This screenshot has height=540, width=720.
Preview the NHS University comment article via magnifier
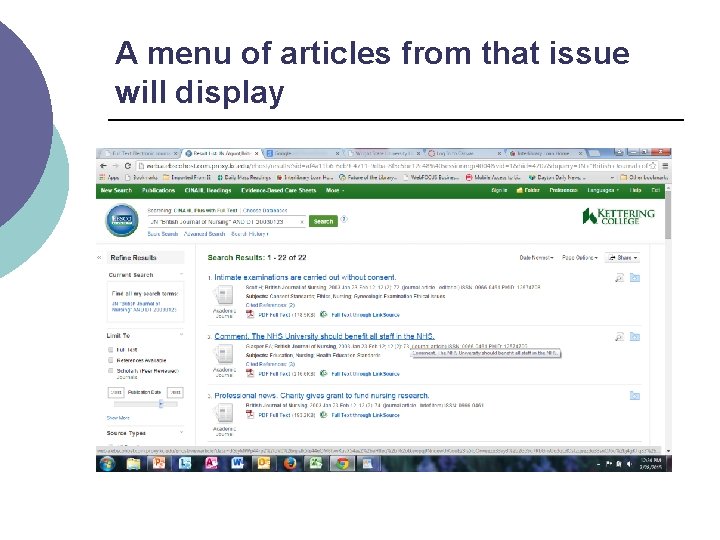619,337
